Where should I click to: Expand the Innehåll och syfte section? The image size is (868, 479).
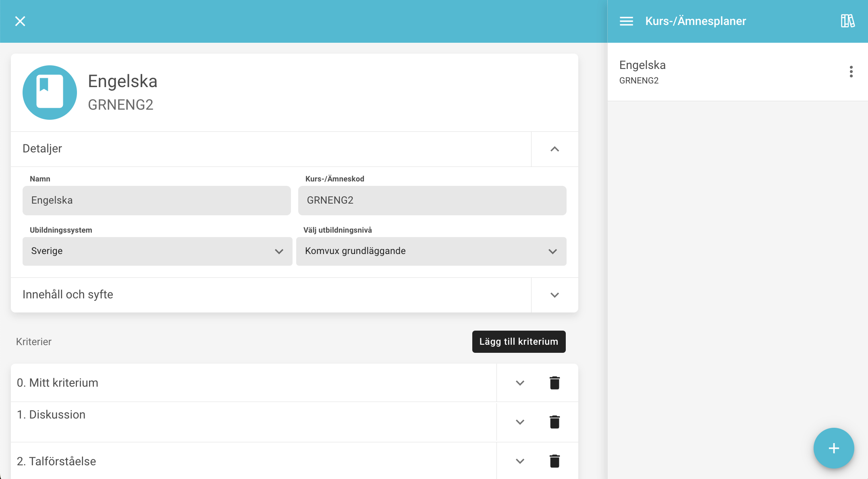point(554,295)
